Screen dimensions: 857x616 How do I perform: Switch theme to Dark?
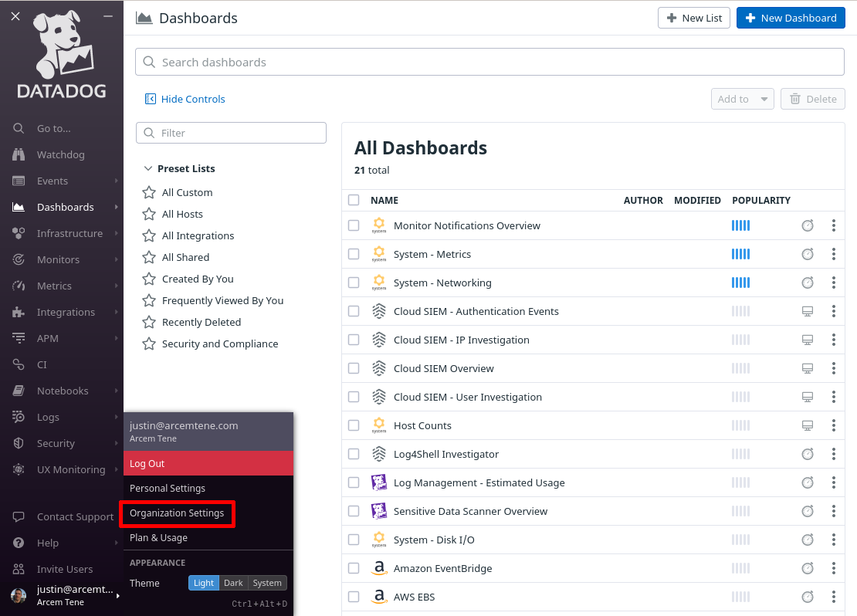coord(233,584)
